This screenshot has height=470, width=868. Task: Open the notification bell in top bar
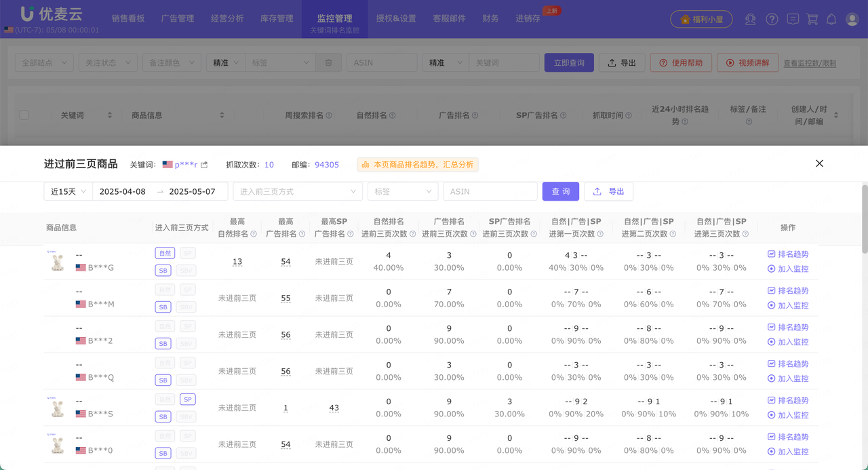[x=831, y=20]
